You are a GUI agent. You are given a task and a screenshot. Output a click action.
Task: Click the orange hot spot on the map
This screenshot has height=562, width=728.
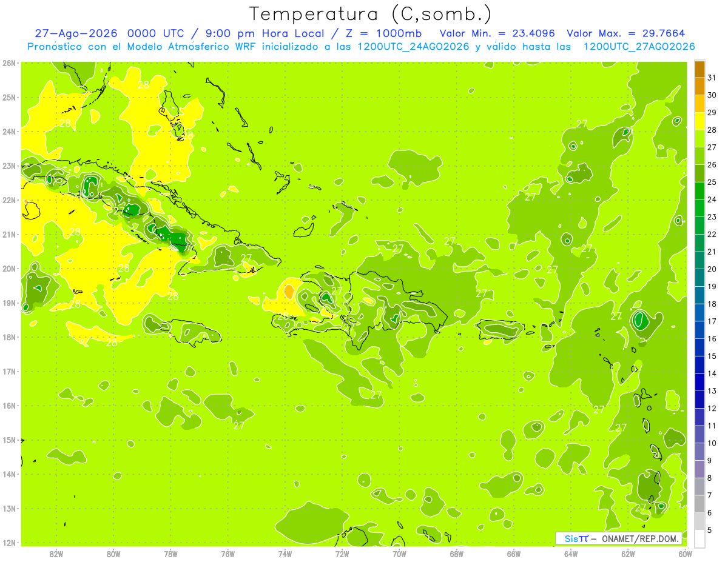click(x=289, y=292)
